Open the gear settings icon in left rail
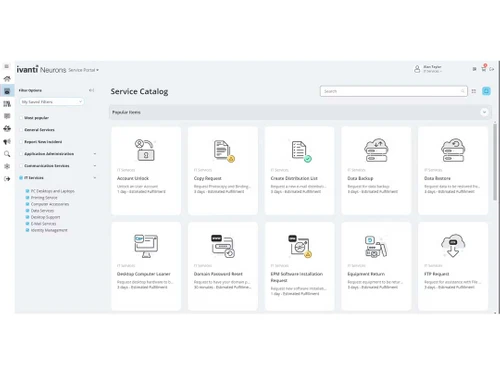The image size is (500, 375). (x=7, y=166)
